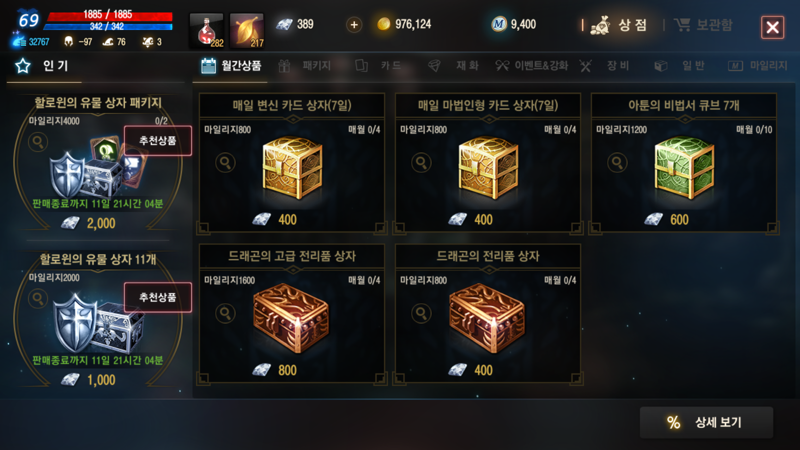This screenshot has height=450, width=800.
Task: Open the 보관함 storage cart
Action: pyautogui.click(x=703, y=24)
